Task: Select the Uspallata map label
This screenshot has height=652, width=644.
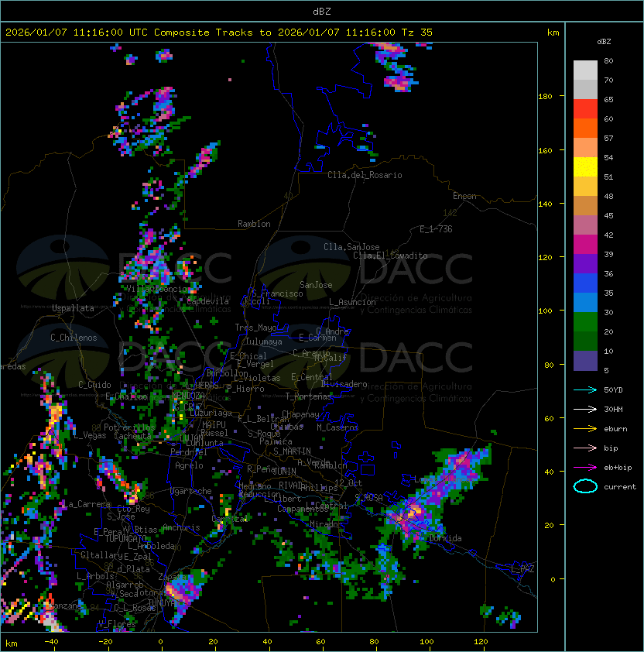Action: (x=73, y=308)
